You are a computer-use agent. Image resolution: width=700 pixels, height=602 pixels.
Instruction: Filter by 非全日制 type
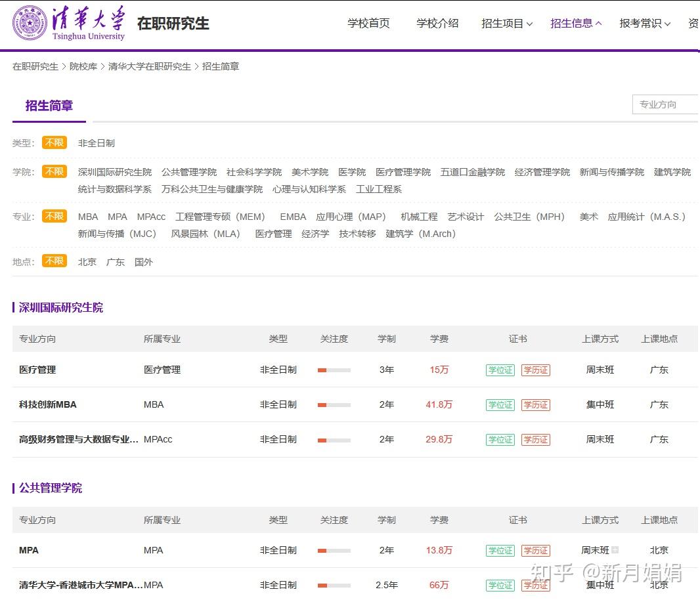click(97, 143)
